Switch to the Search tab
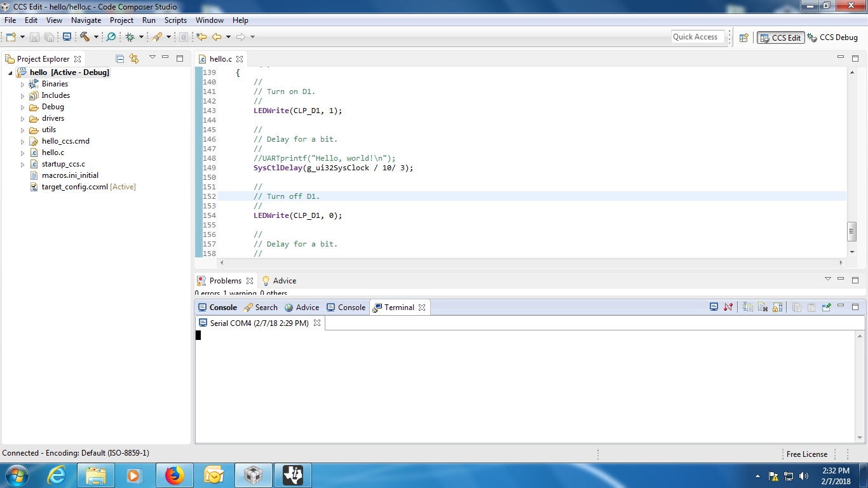The width and height of the screenshot is (868, 488). [x=261, y=308]
